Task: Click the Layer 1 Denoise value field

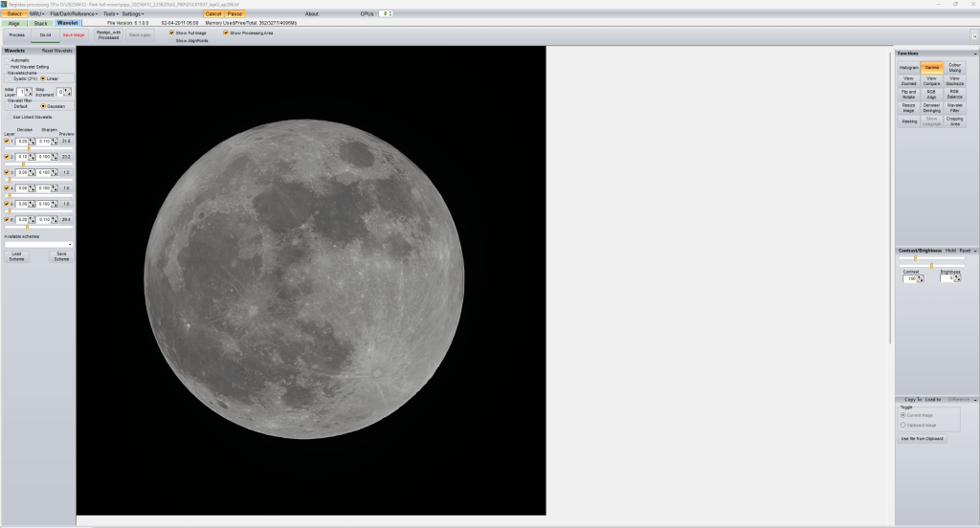Action: tap(22, 142)
